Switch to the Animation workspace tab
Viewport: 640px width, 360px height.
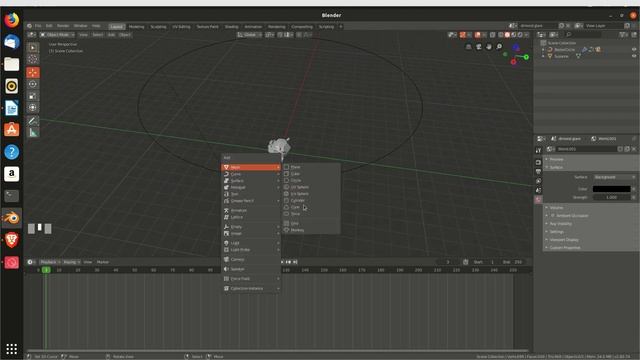(x=253, y=27)
